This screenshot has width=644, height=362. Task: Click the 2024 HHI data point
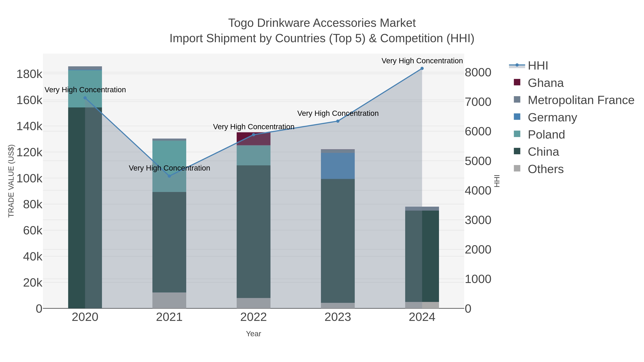click(422, 68)
